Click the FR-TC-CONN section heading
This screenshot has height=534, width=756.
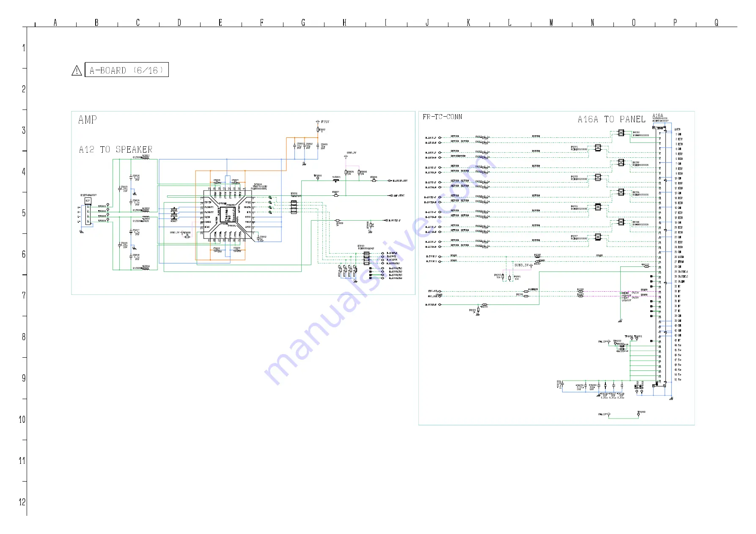(443, 117)
